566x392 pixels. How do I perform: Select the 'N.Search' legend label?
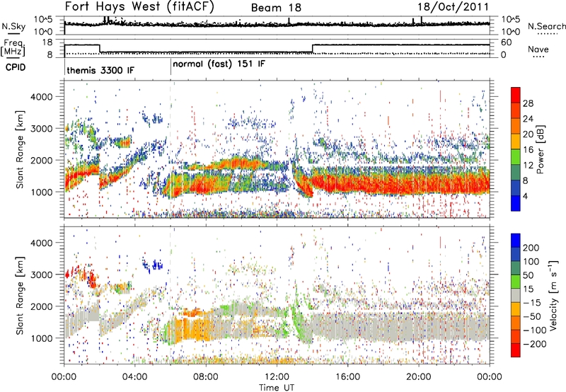pyautogui.click(x=546, y=26)
